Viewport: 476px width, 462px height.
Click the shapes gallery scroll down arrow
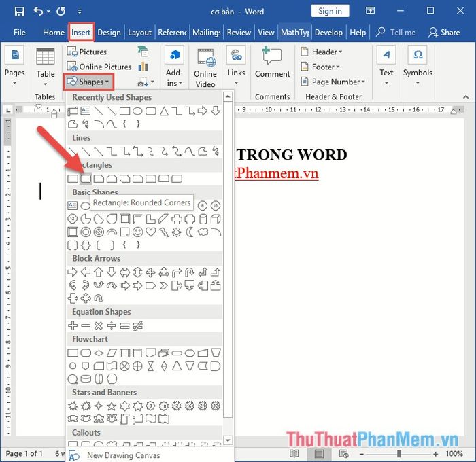pos(228,440)
